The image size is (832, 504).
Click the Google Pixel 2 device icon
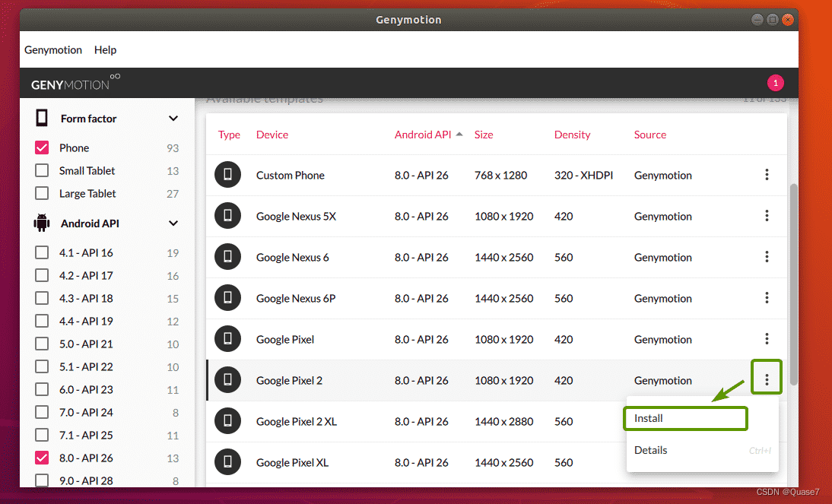(x=227, y=380)
